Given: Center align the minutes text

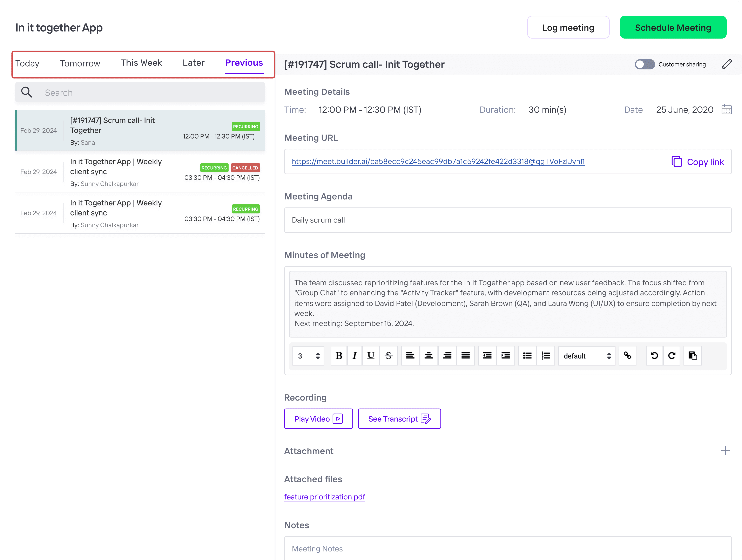Looking at the screenshot, I should [428, 356].
